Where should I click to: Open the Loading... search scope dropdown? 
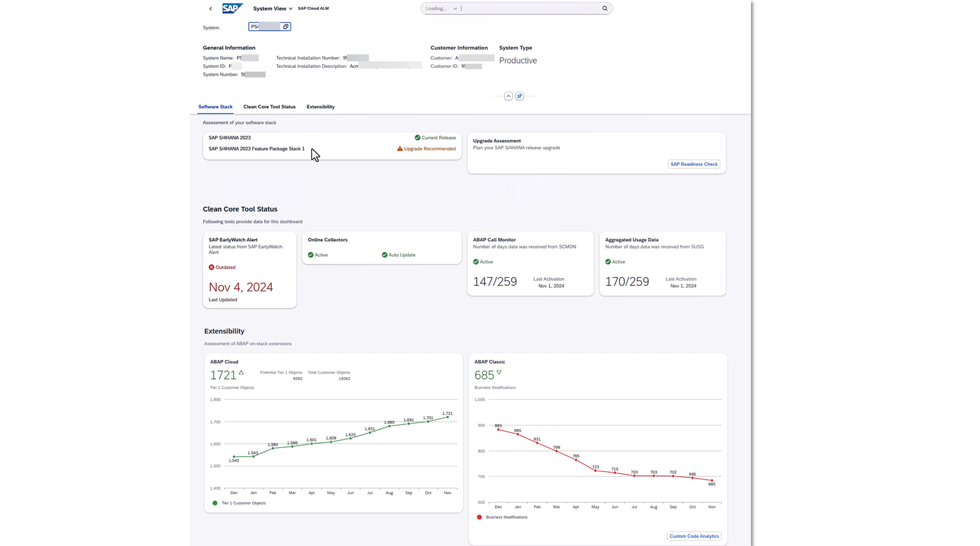pyautogui.click(x=442, y=9)
